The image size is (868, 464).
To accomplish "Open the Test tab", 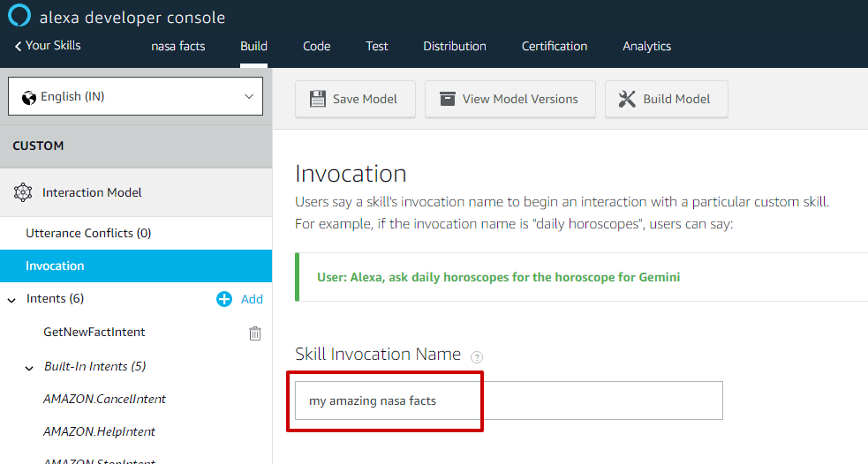I will tap(377, 46).
